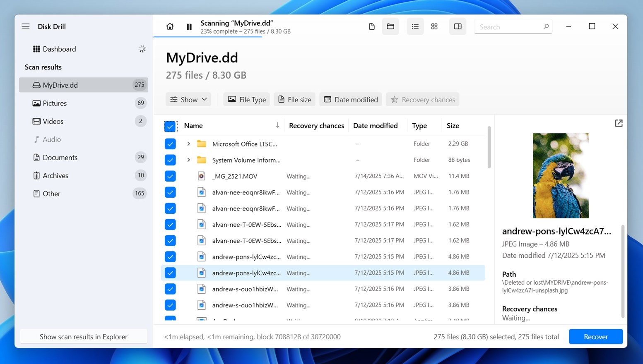Open the Recovery chances filter
643x364 pixels.
pyautogui.click(x=422, y=100)
